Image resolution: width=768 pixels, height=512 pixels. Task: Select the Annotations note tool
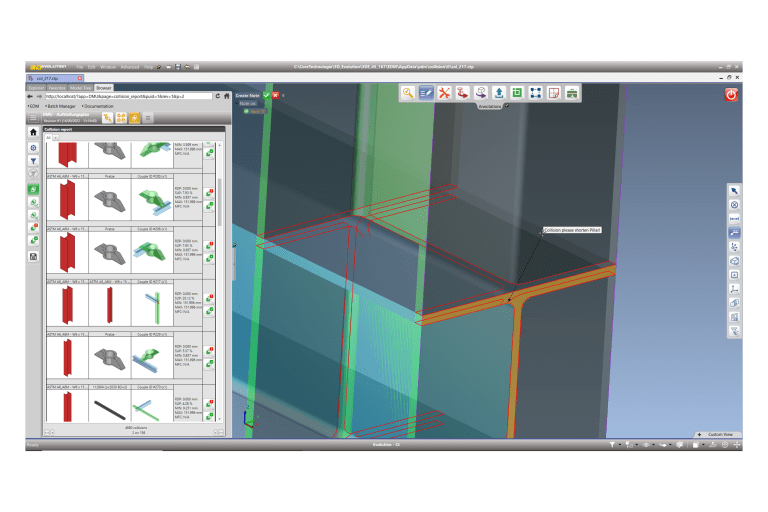(x=427, y=93)
